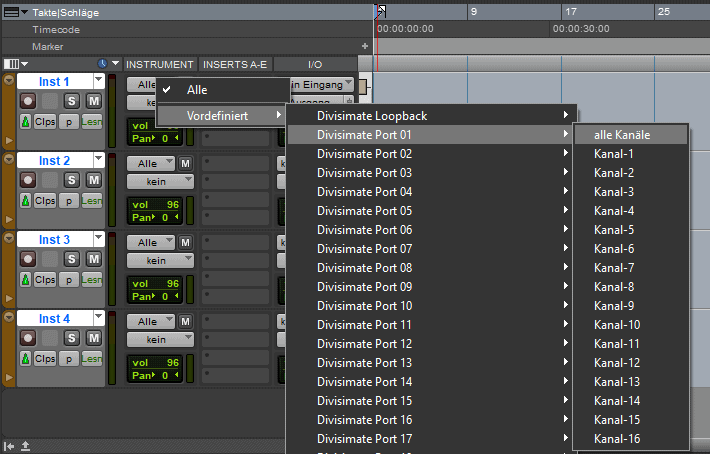Click the green voice icon on Inst 1
Screen dimensions: 710x454
(x=26, y=122)
